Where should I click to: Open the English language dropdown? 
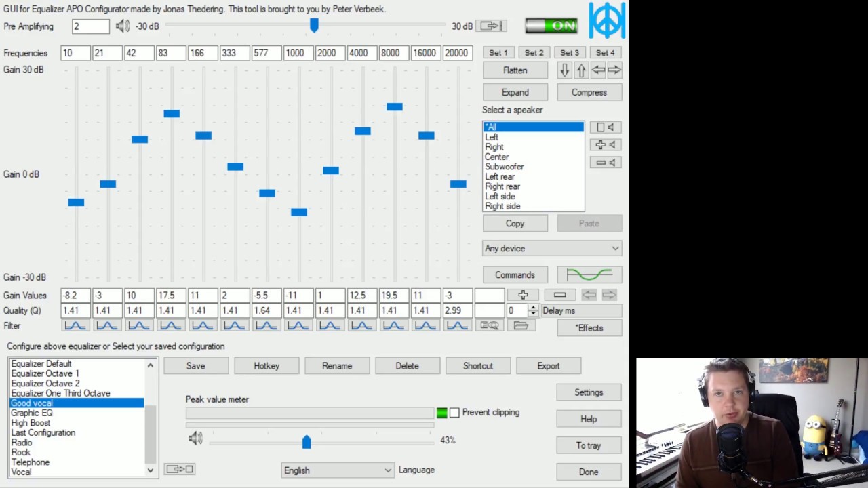[x=337, y=470]
